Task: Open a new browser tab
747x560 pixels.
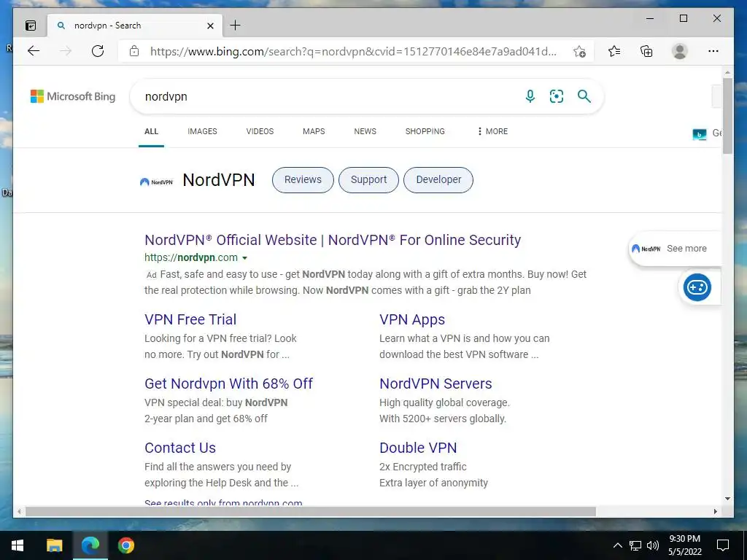Action: point(236,26)
